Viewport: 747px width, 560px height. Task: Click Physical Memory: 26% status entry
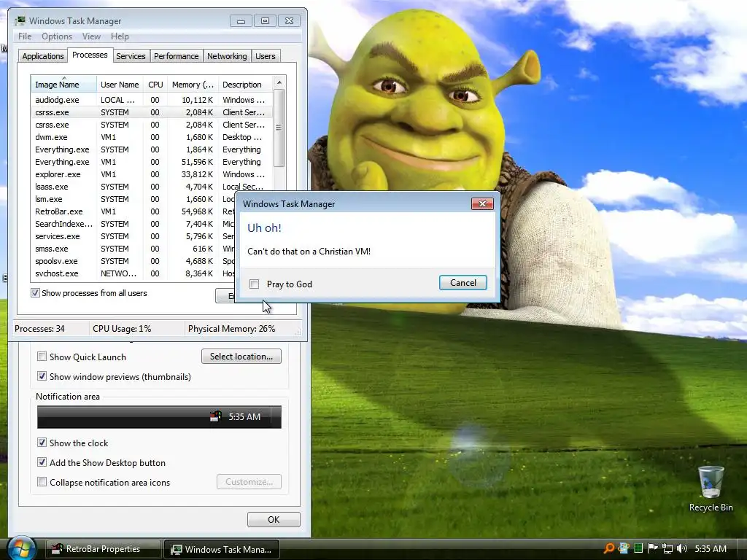231,329
